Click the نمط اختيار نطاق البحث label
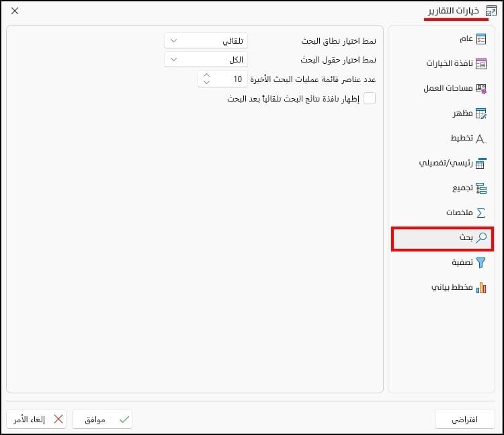Screen dimensions: 504x435 click(339, 41)
